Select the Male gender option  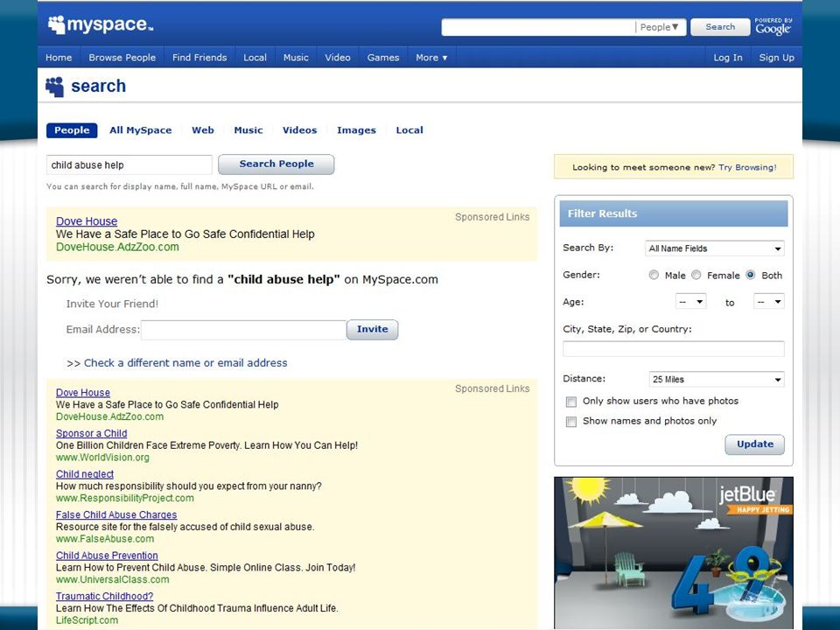(x=654, y=276)
